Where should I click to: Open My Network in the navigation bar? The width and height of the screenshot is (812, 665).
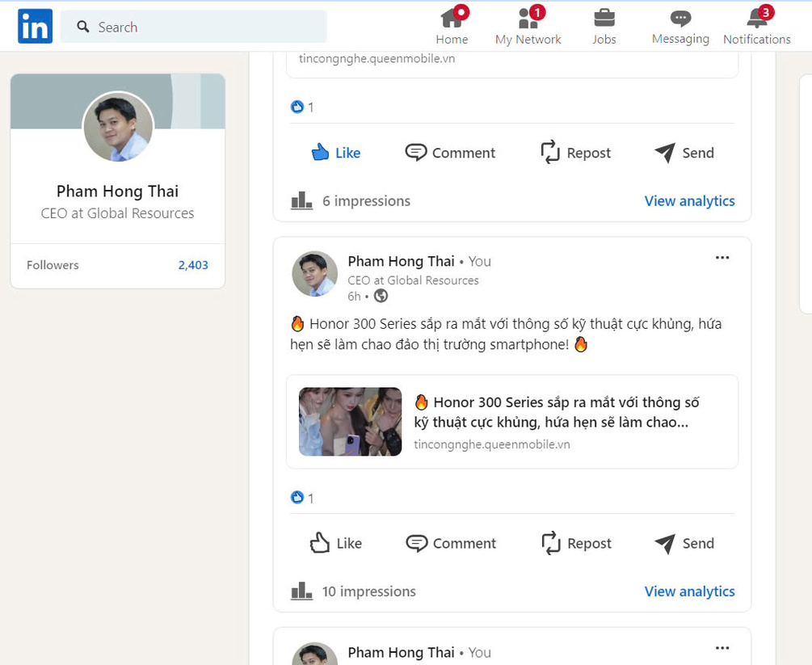(x=528, y=26)
